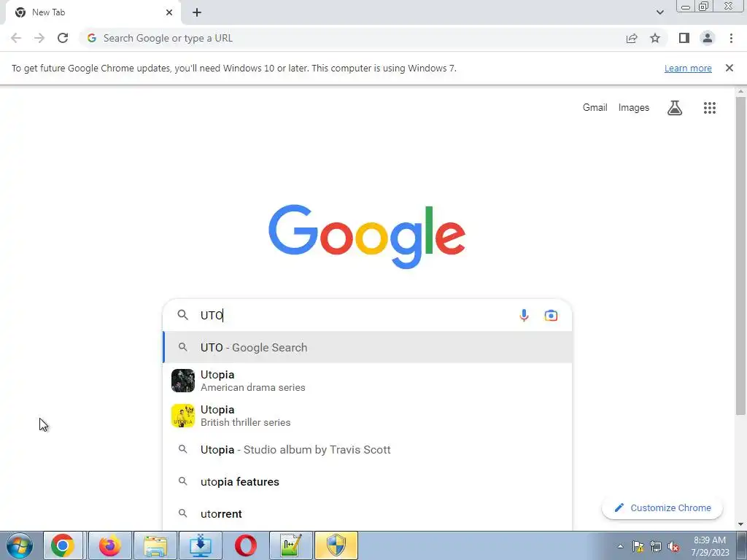
Task: Dismiss the Windows 7 update infobar
Action: [729, 68]
